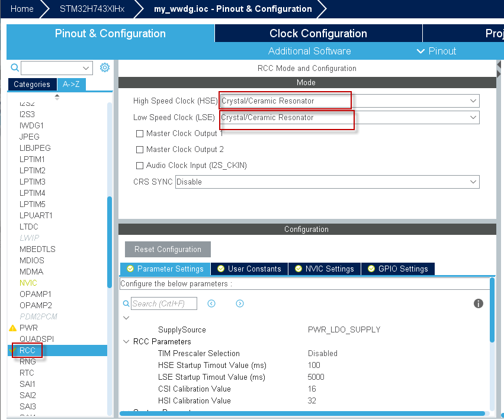504x420 pixels.
Task: Click the Search (Ctrl+F) parameter field
Action: coord(164,303)
